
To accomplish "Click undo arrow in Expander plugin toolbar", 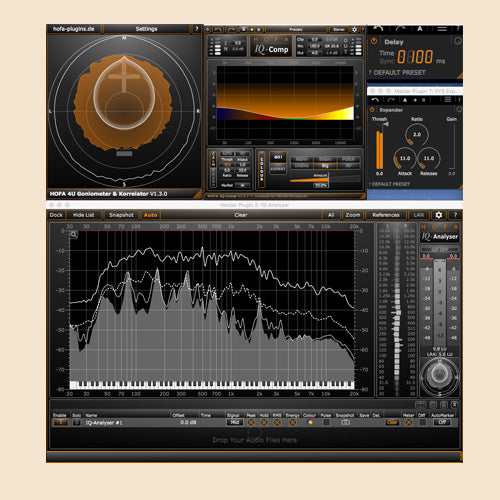I will pyautogui.click(x=375, y=100).
